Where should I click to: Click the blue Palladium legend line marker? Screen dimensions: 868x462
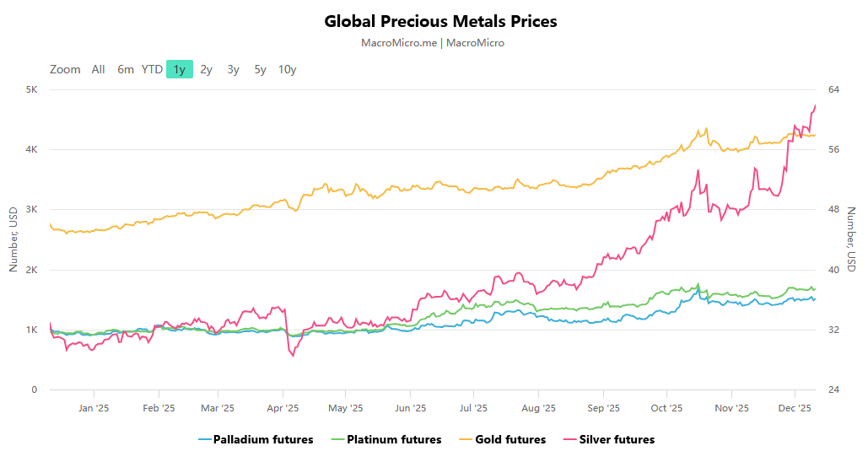pos(204,439)
